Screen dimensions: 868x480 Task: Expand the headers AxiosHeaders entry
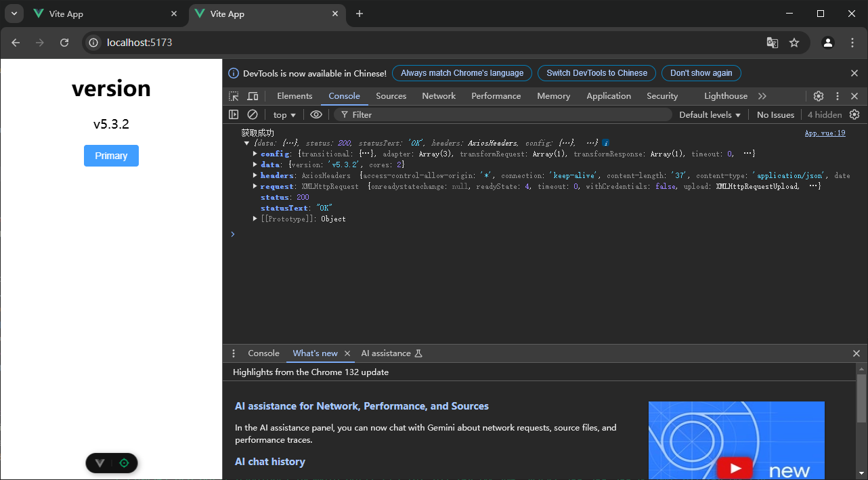(x=255, y=175)
